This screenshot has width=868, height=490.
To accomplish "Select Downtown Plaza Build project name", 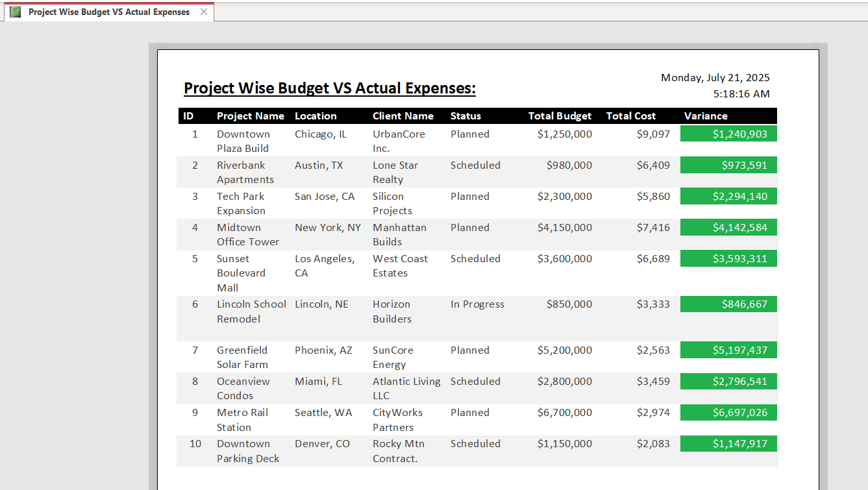I will (243, 141).
